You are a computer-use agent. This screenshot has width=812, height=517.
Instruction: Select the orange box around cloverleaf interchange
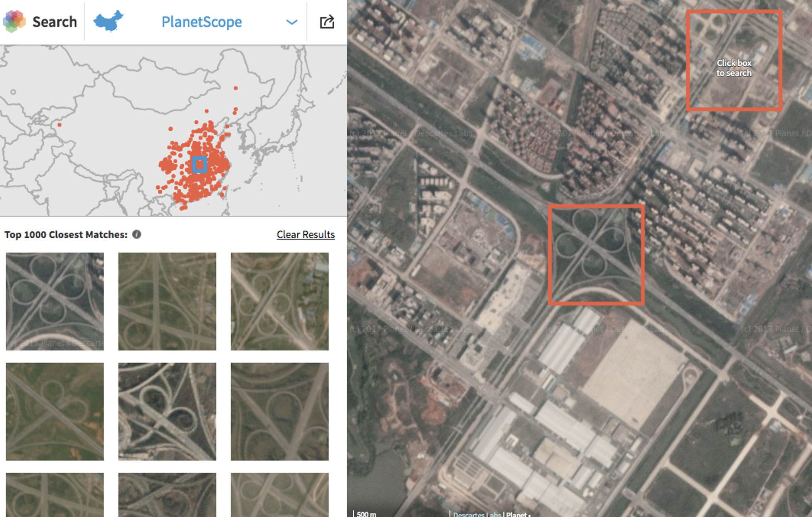(596, 255)
